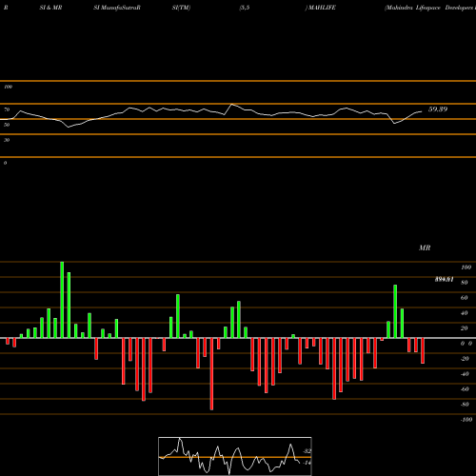Click the -100 label at the MR axis bottom
The height and width of the screenshot is (476, 476).
[x=466, y=420]
